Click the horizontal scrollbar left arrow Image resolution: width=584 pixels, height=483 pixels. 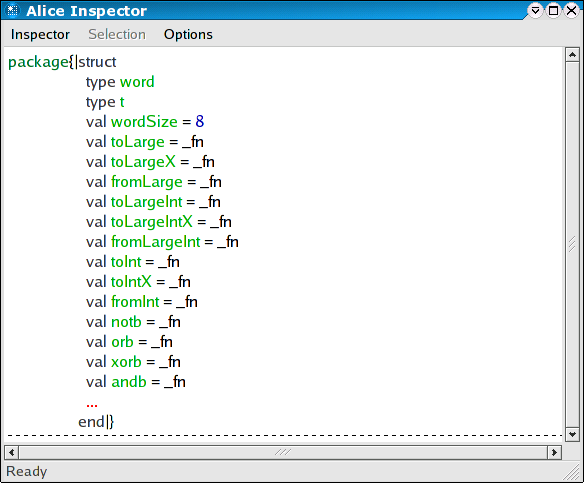coord(12,452)
